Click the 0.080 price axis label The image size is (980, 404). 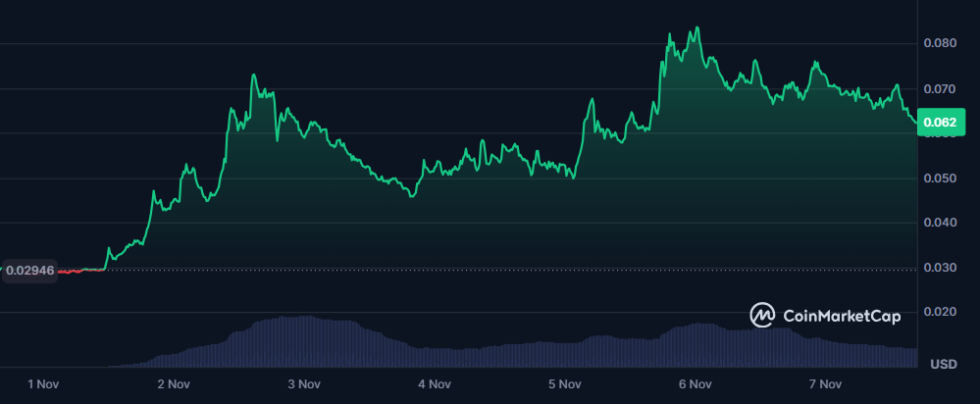point(940,43)
